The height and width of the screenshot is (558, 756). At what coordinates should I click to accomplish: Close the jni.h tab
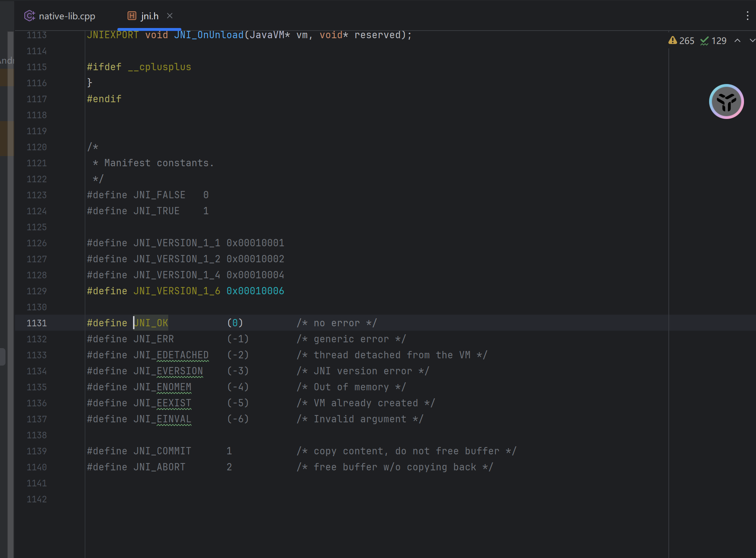click(x=170, y=16)
